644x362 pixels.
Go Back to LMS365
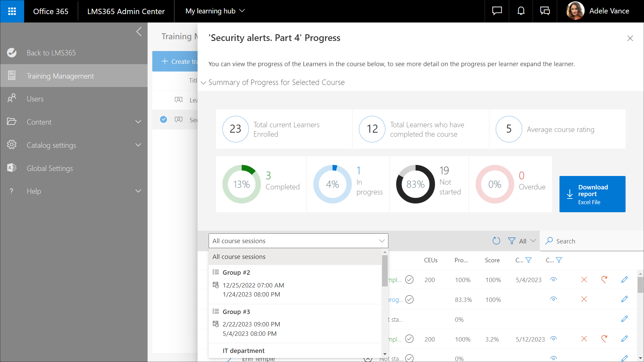tap(51, 53)
